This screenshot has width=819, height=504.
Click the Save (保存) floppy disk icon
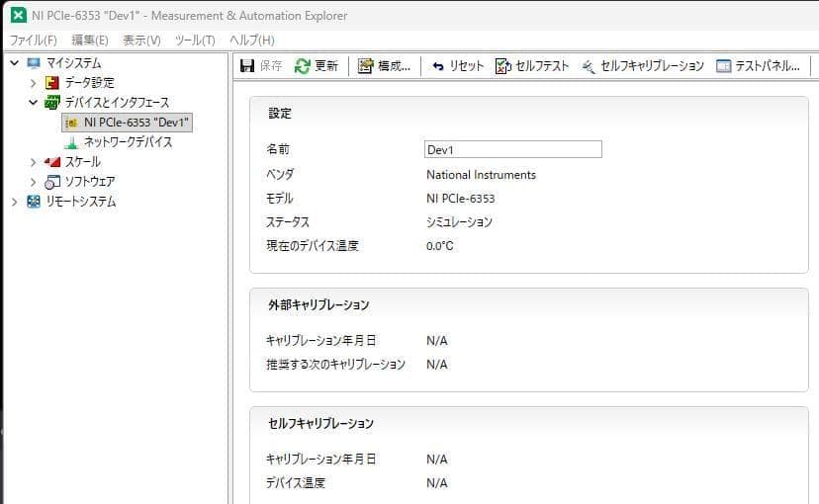(x=248, y=66)
